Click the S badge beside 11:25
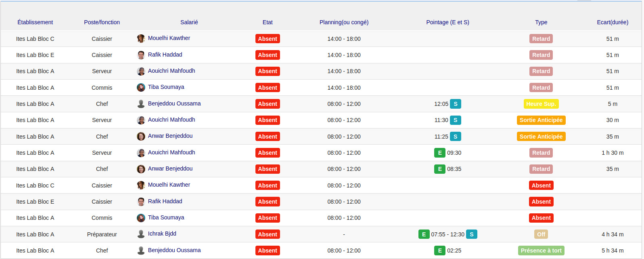 coord(456,137)
